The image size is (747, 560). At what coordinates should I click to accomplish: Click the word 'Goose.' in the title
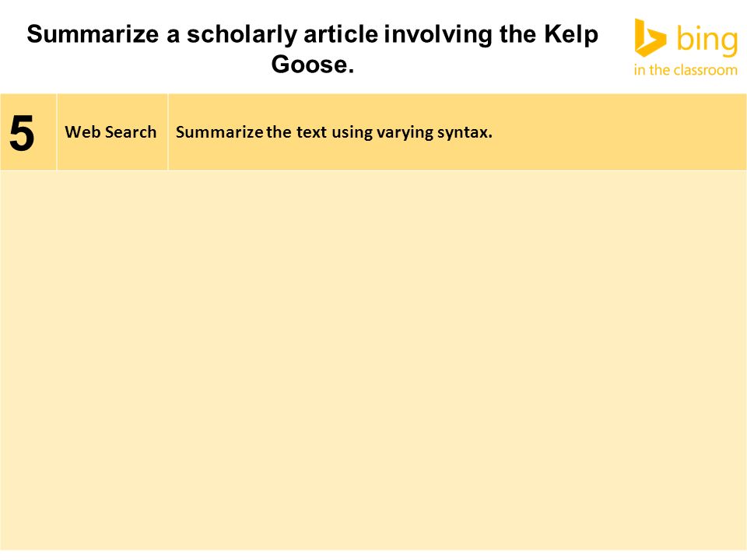pos(313,65)
